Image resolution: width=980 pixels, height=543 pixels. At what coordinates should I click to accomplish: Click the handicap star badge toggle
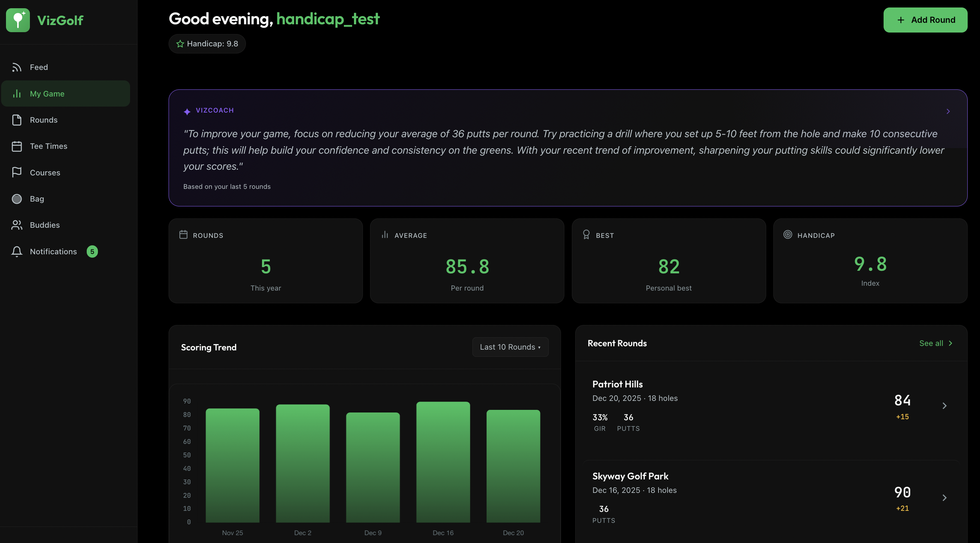tap(207, 43)
